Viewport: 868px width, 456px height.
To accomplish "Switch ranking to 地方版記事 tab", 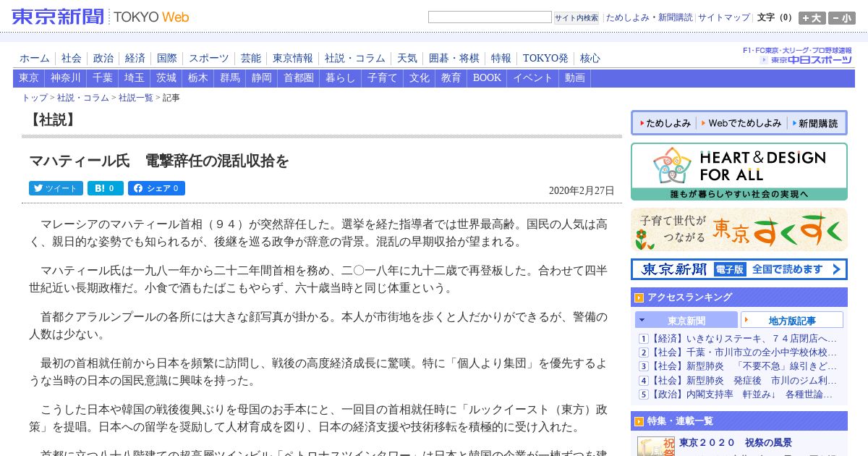I will [x=792, y=320].
